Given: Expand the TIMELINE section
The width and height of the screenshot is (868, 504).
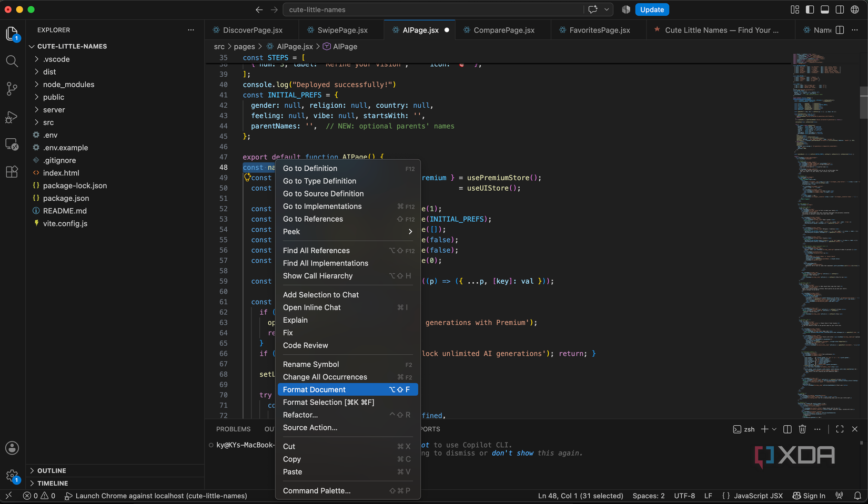Looking at the screenshot, I should point(53,483).
